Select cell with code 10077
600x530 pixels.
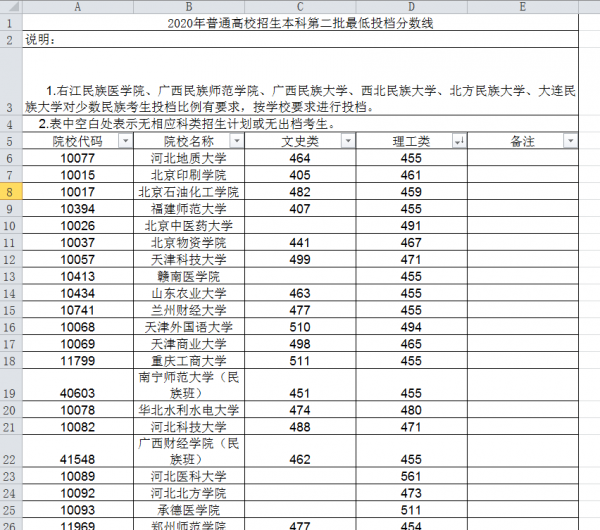(x=78, y=158)
